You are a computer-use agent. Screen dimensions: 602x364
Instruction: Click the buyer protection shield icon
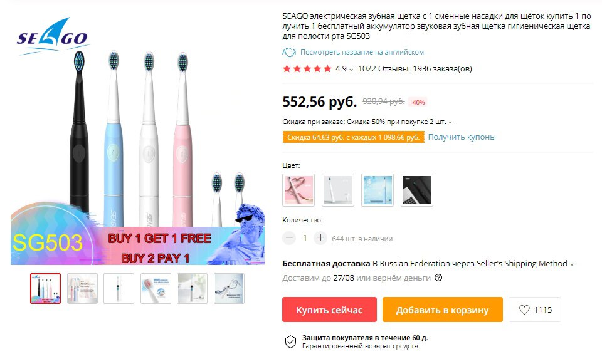click(x=290, y=341)
